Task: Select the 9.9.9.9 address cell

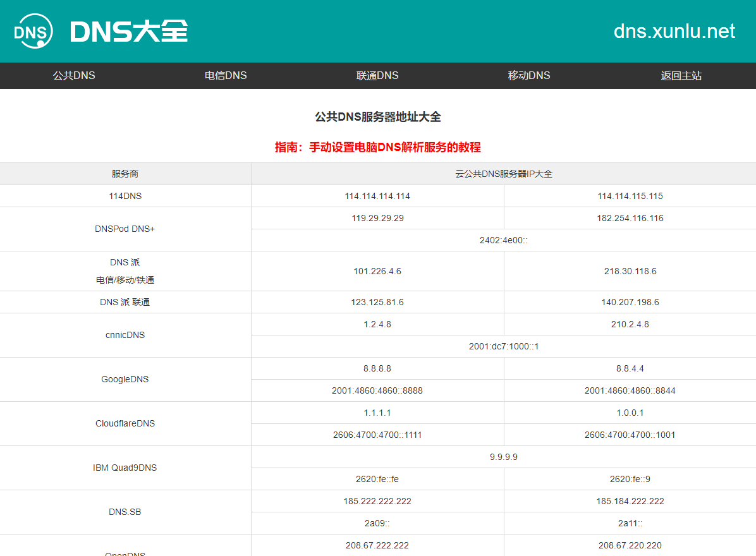Action: tap(503, 457)
